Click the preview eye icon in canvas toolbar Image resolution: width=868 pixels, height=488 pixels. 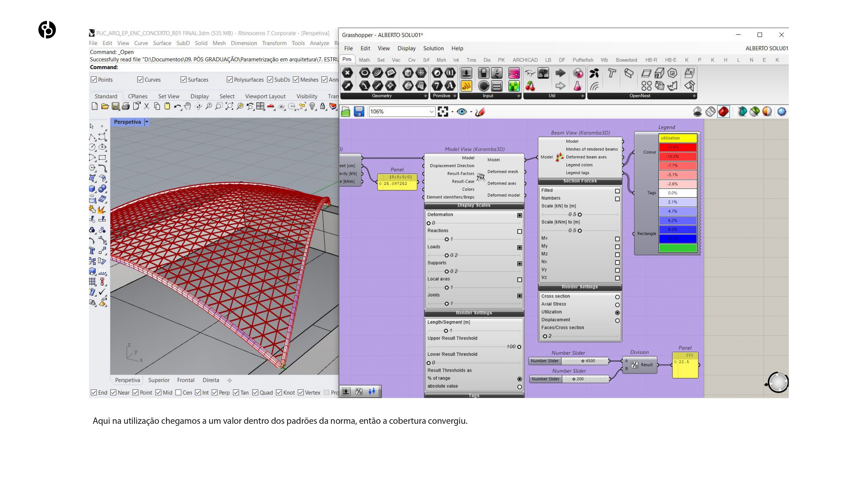(462, 112)
